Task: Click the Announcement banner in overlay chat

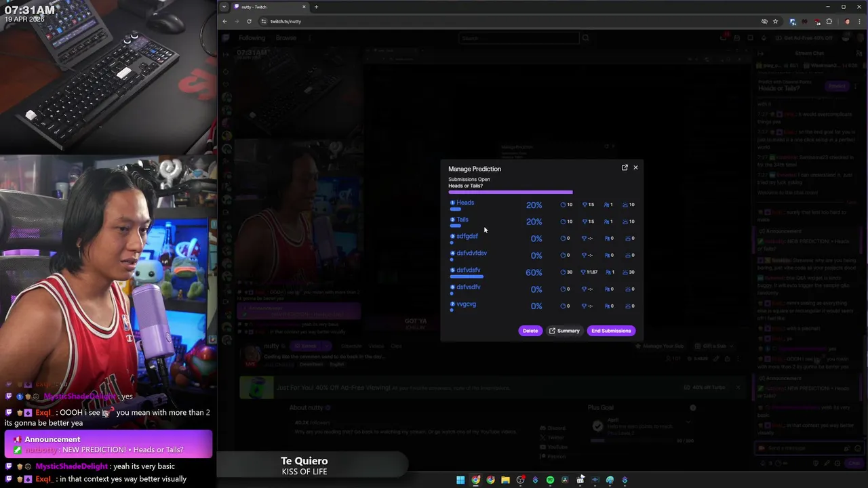Action: [x=108, y=445]
